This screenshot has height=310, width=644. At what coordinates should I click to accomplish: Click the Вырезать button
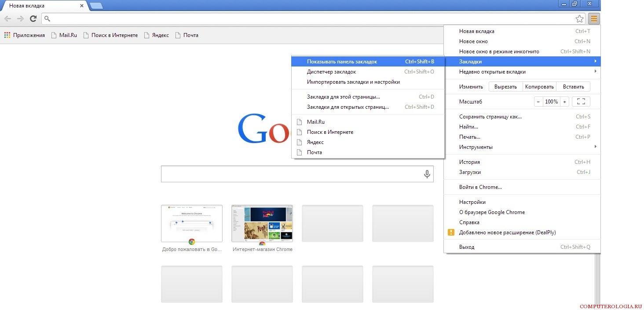tap(505, 87)
